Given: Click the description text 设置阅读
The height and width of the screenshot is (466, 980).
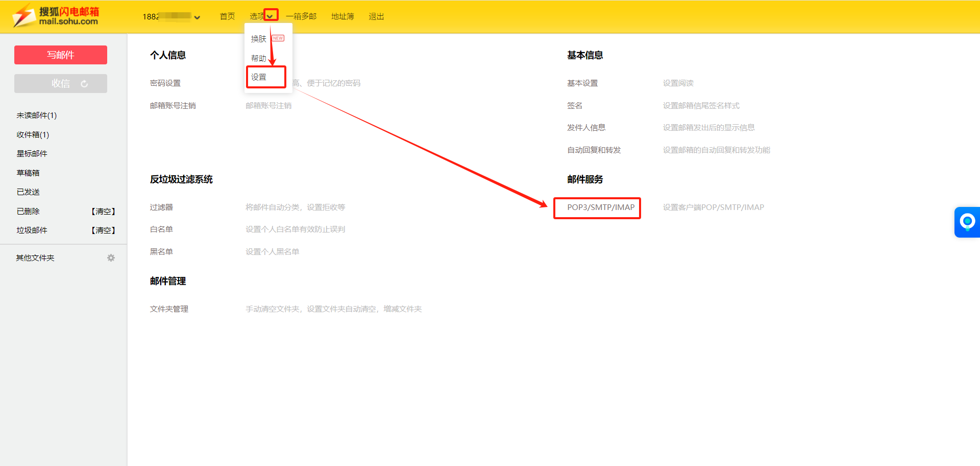Looking at the screenshot, I should coord(678,83).
